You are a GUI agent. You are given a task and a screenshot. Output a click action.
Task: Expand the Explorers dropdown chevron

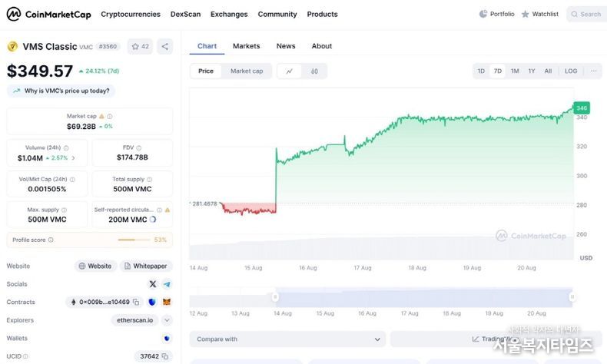click(167, 320)
